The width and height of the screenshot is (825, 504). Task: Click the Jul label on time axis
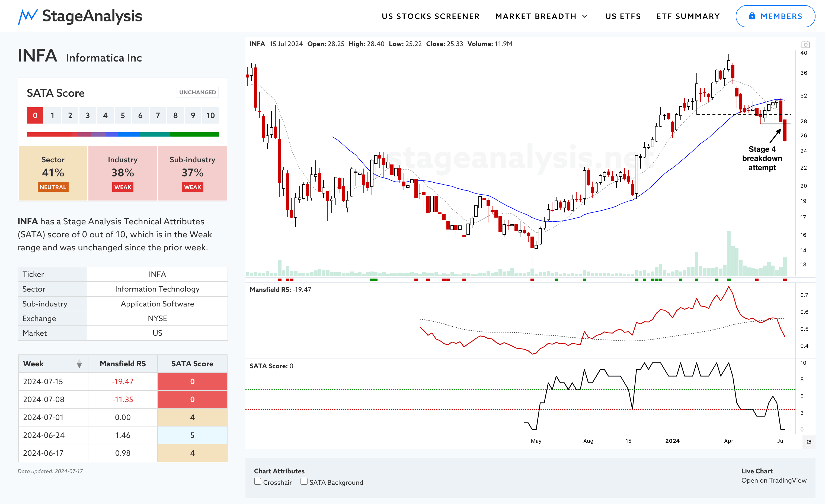tap(781, 441)
